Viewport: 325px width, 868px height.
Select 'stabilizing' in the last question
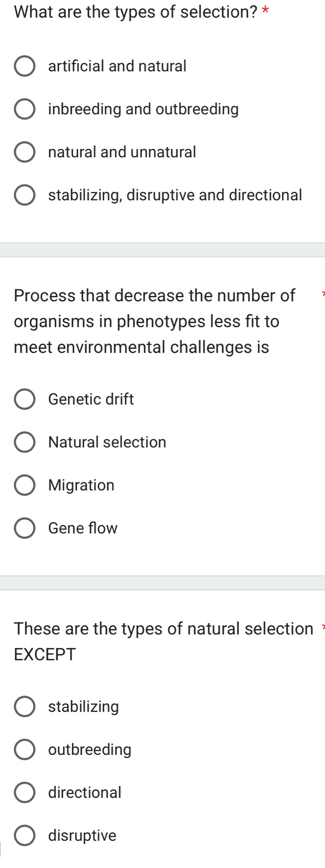[26, 707]
